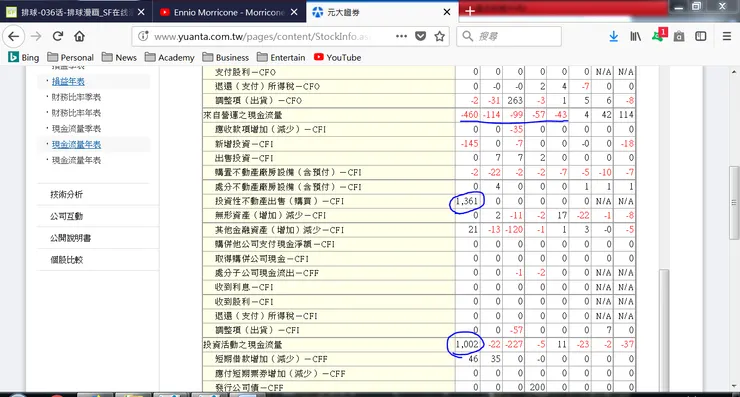Close the 排球-036话 tab

pyautogui.click(x=141, y=12)
